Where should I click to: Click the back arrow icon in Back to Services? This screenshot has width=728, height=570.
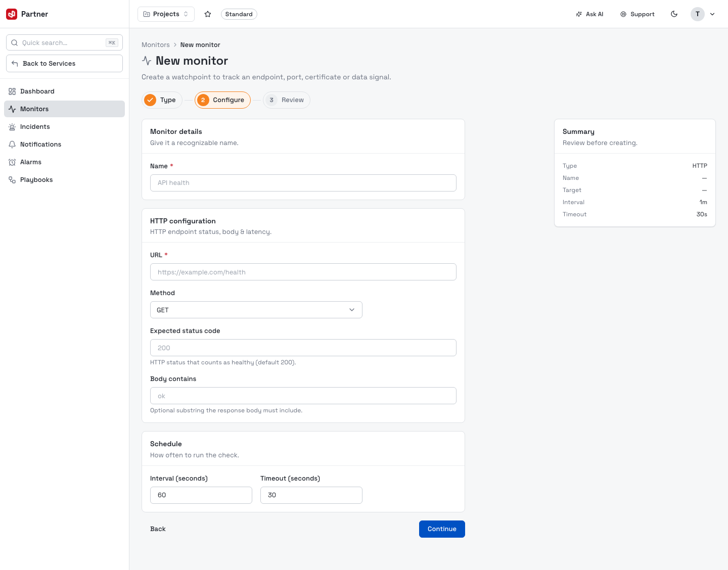coord(15,64)
